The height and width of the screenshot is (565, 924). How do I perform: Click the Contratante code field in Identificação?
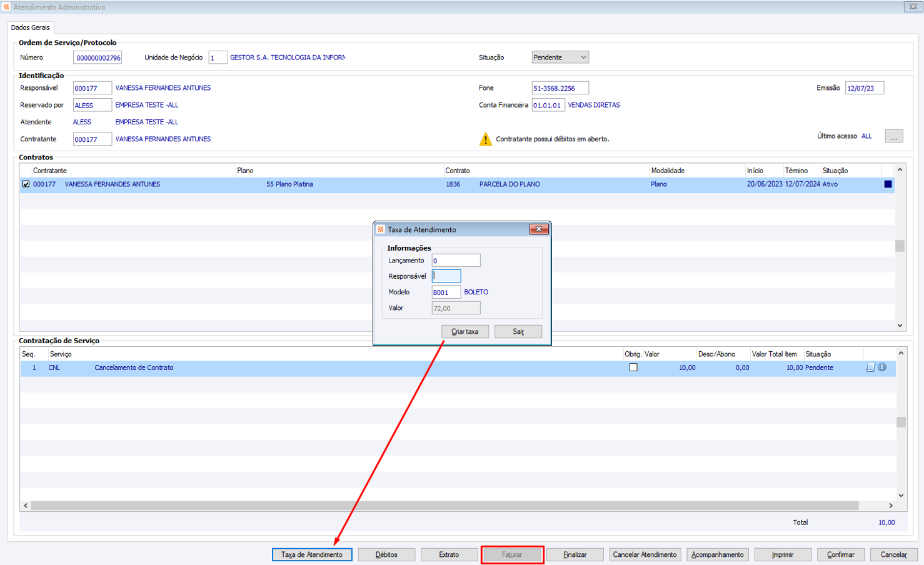[x=93, y=139]
